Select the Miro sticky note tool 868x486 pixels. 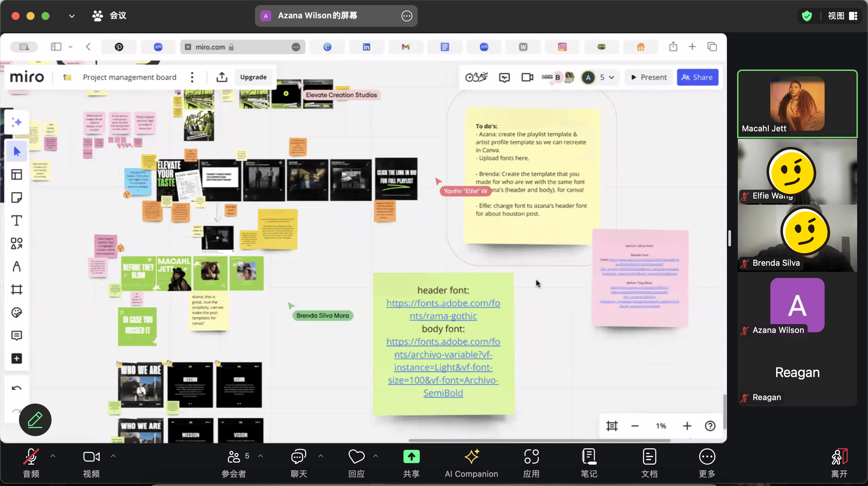(16, 198)
